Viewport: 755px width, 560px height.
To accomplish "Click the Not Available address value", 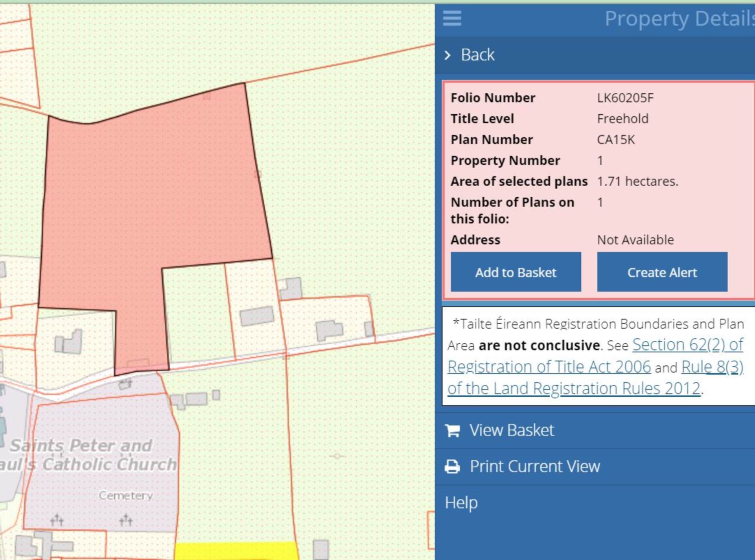I will pyautogui.click(x=635, y=240).
